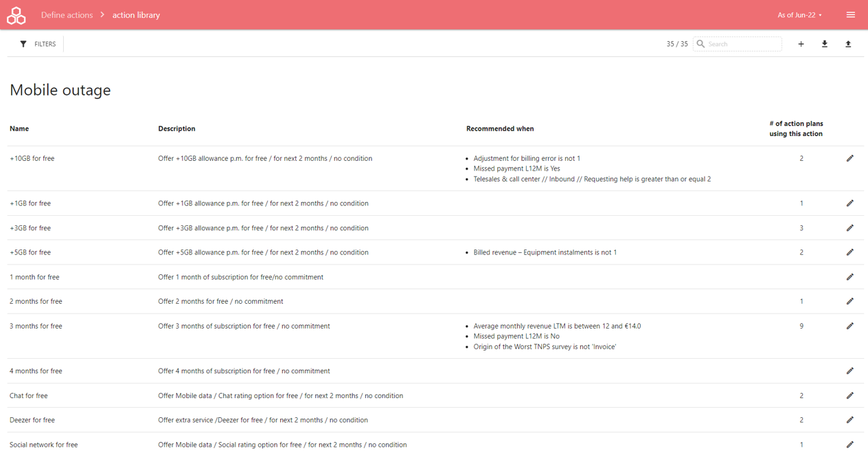Click the Description column header
The height and width of the screenshot is (453, 868).
pos(176,129)
